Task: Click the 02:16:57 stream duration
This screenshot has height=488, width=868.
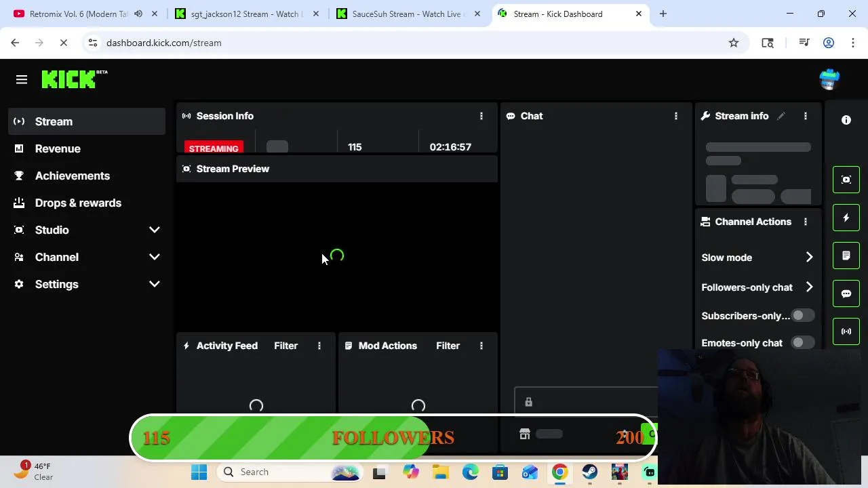Action: pyautogui.click(x=450, y=147)
